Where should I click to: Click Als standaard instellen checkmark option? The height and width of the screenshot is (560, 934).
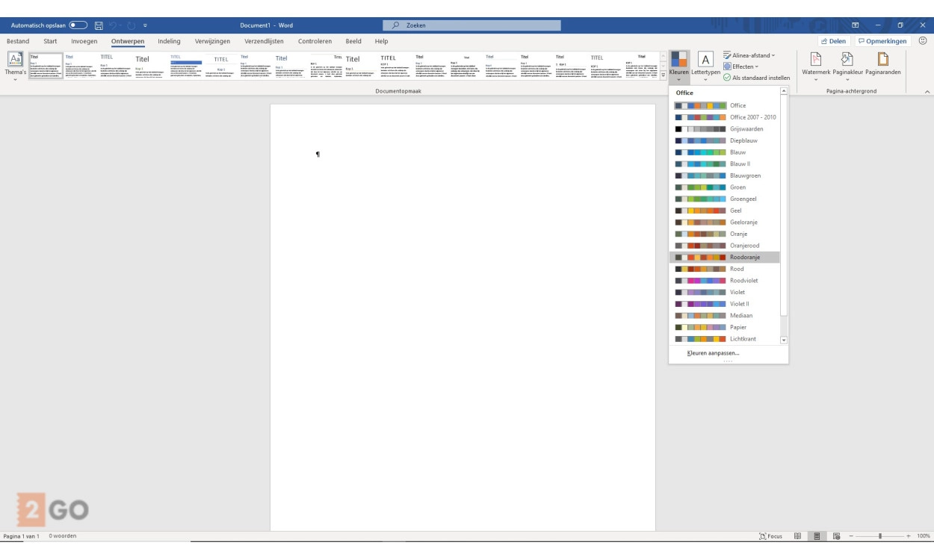click(x=756, y=78)
